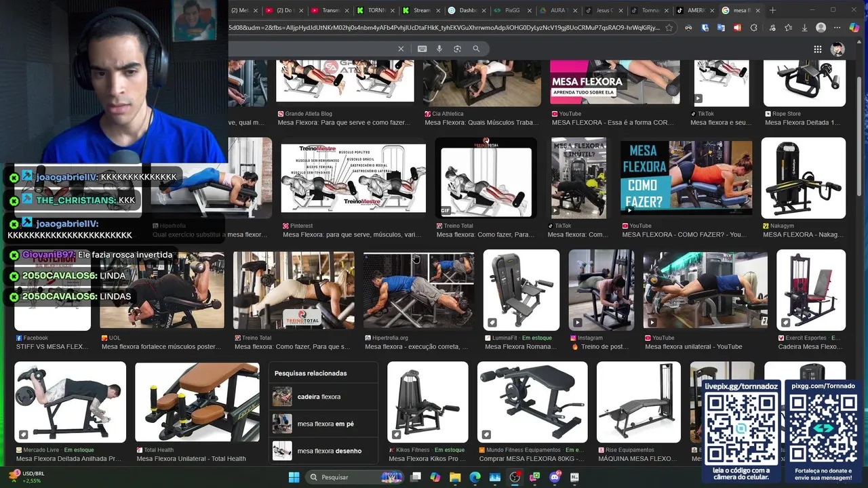Open the browser profile icon
Image resolution: width=868 pixels, height=488 pixels.
click(821, 28)
